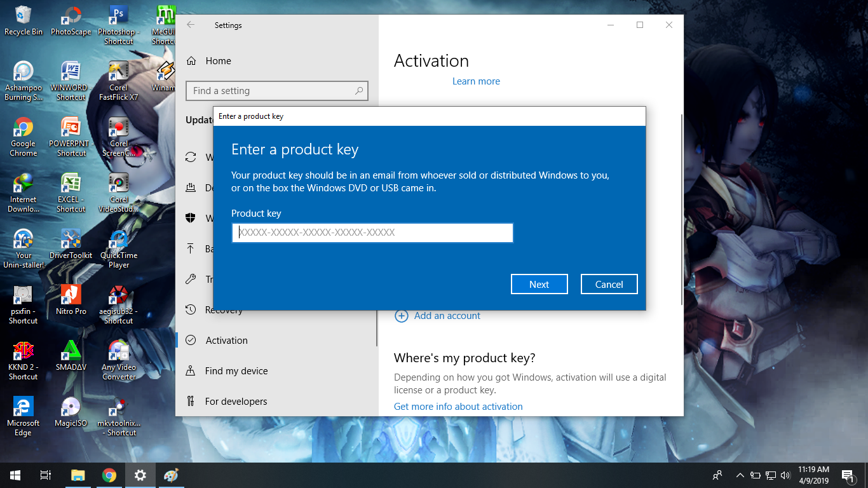868x488 pixels.
Task: Click Next to submit the product key
Action: click(x=539, y=284)
